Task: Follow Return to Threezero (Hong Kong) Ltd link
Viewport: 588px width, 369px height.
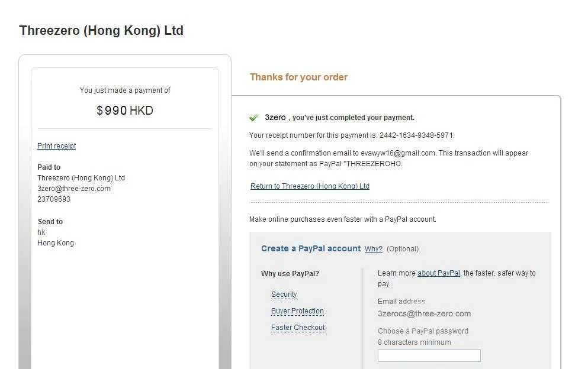Action: tap(310, 186)
